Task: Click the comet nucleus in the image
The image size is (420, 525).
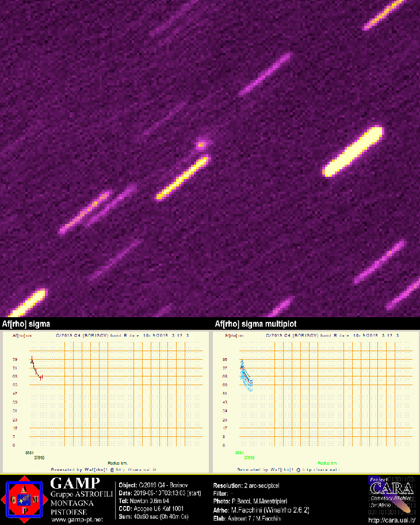Action: point(201,144)
